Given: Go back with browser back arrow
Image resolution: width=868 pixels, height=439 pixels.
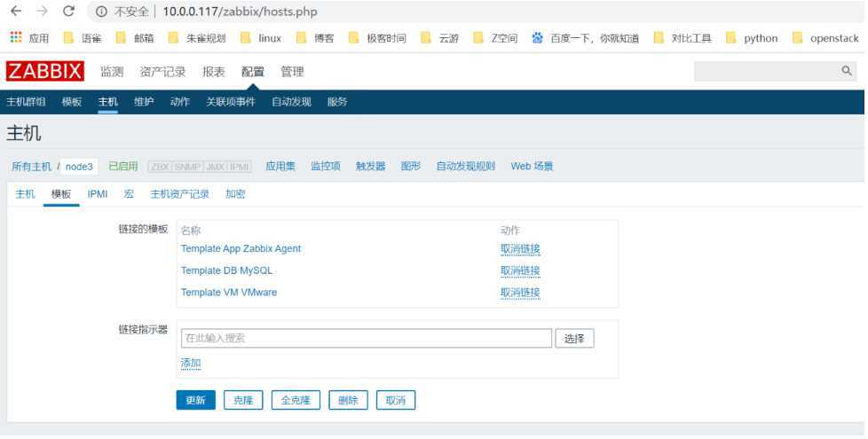Looking at the screenshot, I should [x=15, y=11].
